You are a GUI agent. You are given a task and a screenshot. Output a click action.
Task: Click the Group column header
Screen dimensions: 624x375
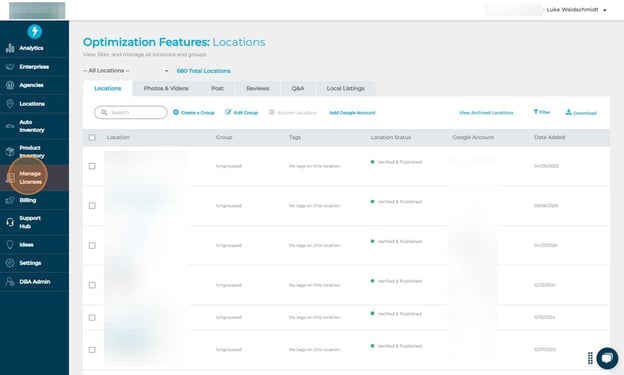[x=224, y=137]
